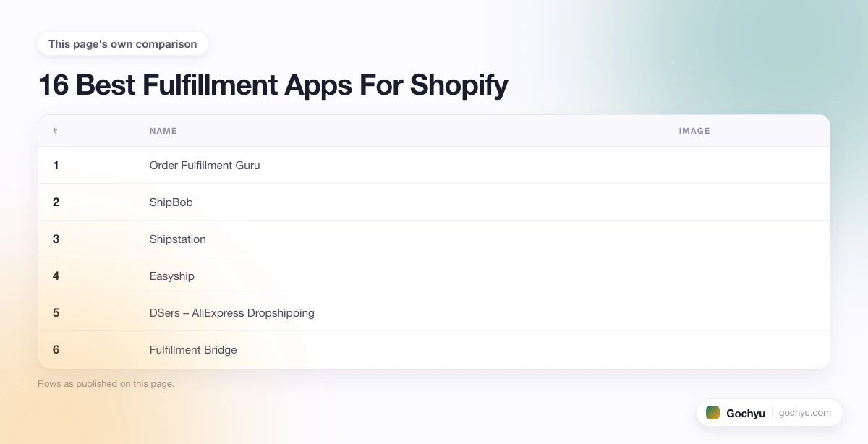Click the '16 Best Fulfillment Apps For Shopify' heading
The height and width of the screenshot is (444, 868).
(273, 85)
